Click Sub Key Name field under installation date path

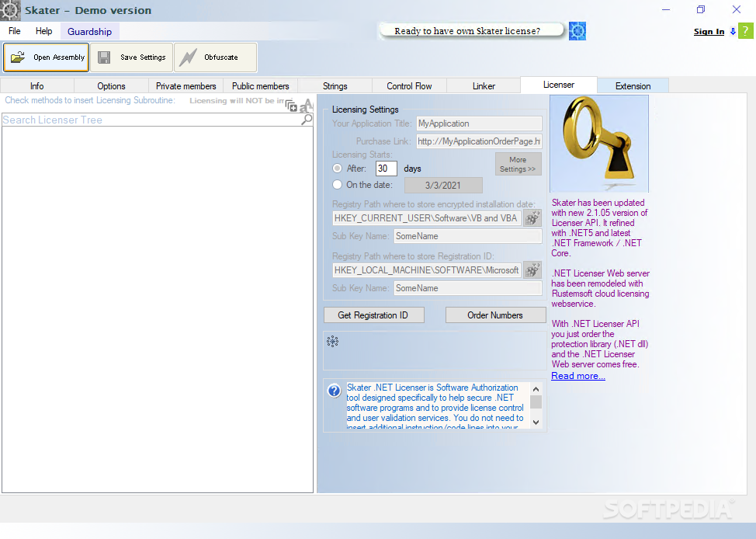[x=468, y=236]
